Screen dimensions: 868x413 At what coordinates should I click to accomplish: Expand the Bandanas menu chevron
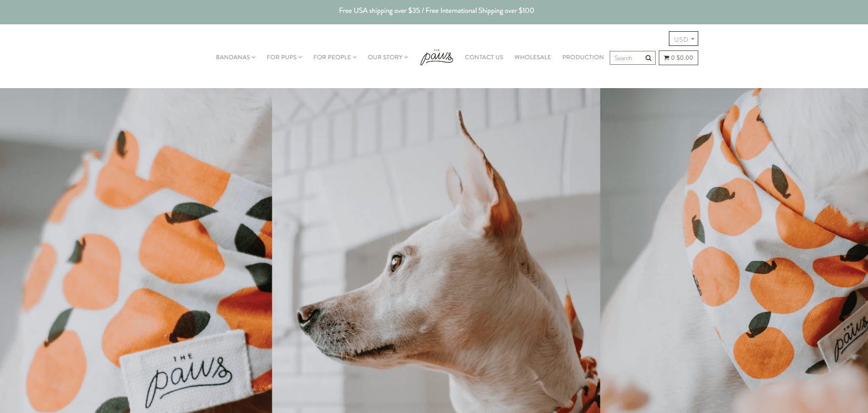coord(254,57)
